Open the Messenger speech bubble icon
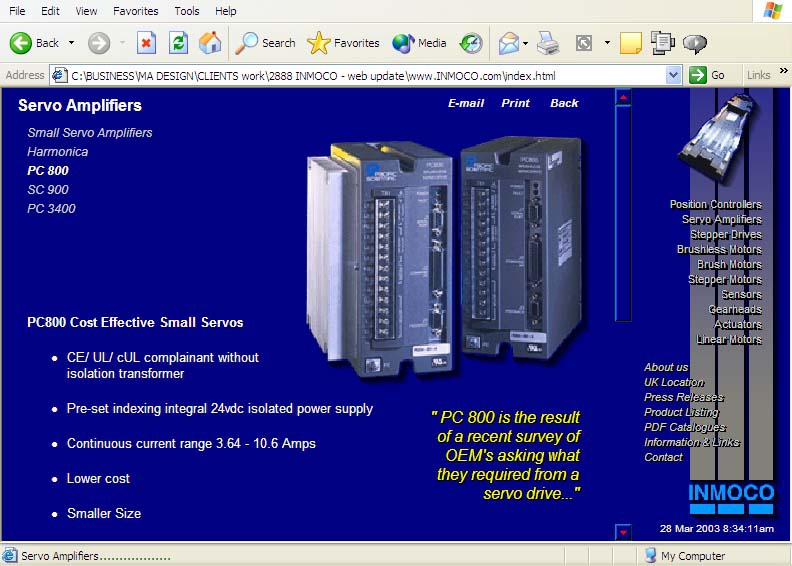Screen dimensions: 792x566 (695, 43)
